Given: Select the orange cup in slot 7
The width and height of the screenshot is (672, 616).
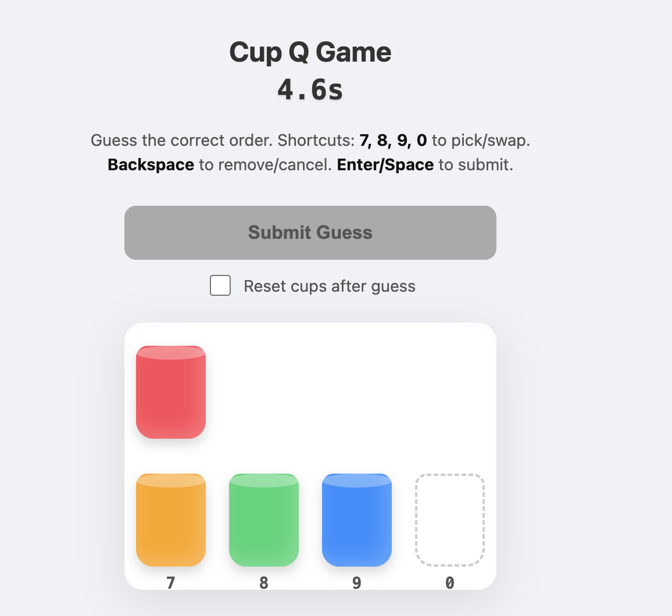Looking at the screenshot, I should 170,520.
